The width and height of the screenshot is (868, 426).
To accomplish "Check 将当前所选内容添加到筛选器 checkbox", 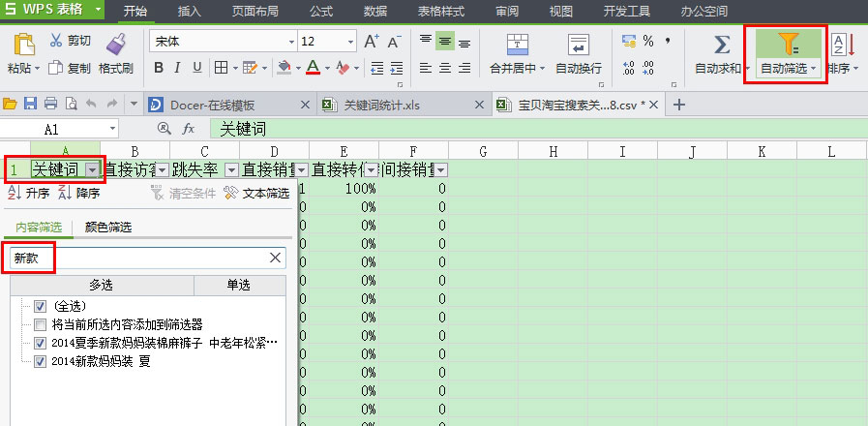I will coord(40,324).
